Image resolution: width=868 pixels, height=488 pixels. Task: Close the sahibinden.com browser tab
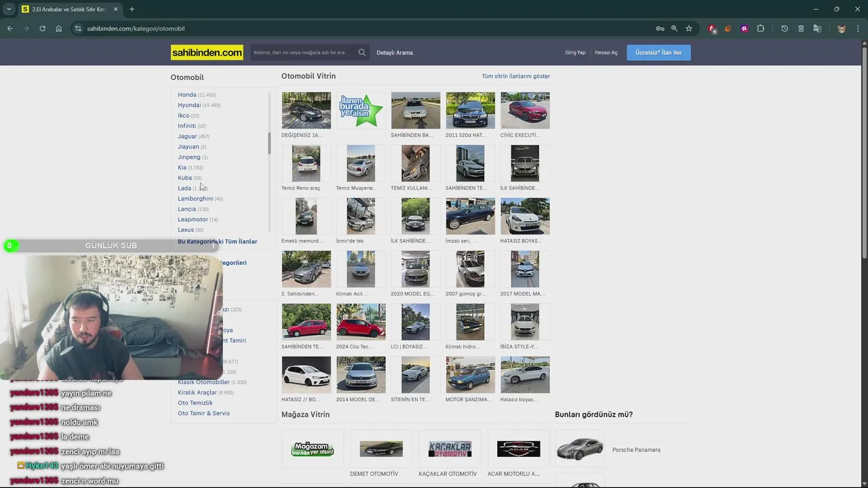click(x=115, y=9)
